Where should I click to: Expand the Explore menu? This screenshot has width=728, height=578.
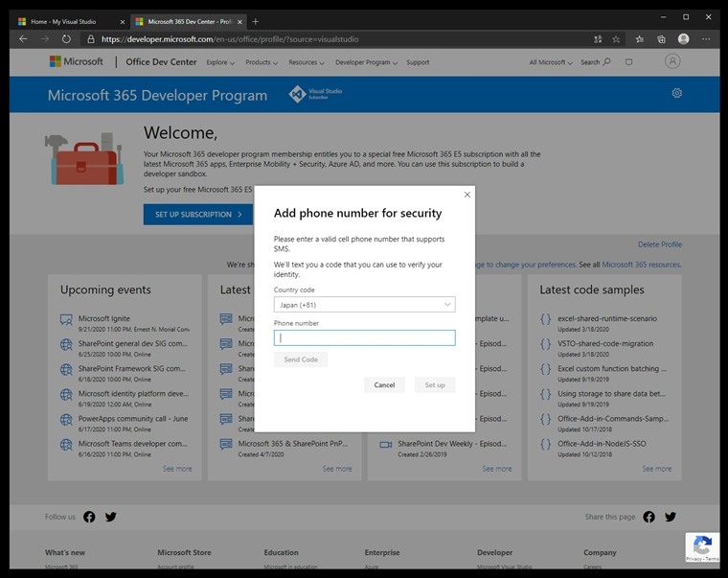click(220, 62)
